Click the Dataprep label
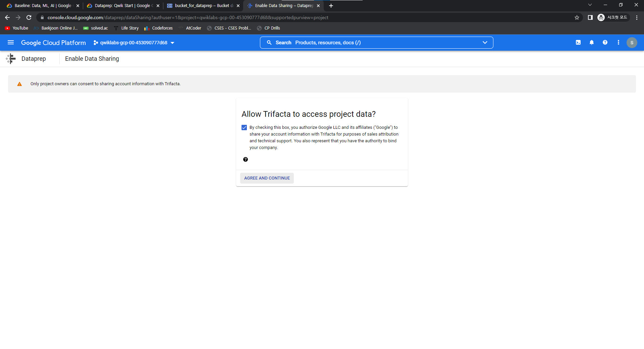Viewport: 644px width, 349px height. pos(34,59)
